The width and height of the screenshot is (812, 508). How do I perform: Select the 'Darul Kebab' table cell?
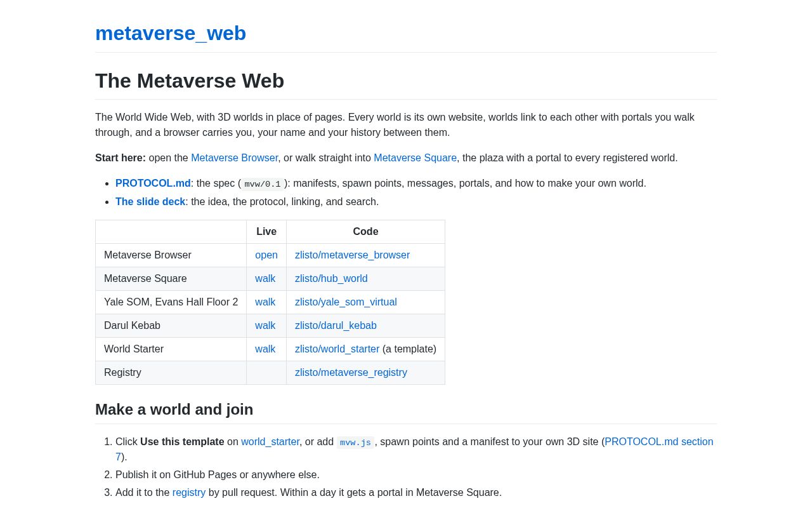tap(171, 326)
